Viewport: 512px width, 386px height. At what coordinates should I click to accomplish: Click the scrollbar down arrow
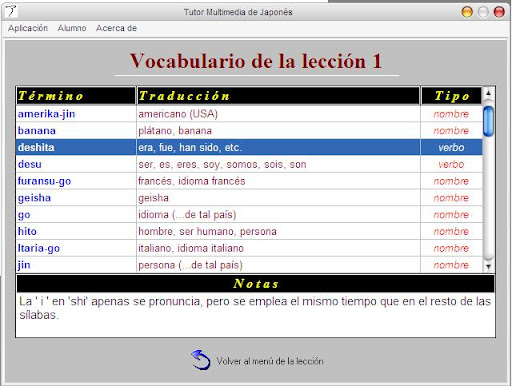pos(488,266)
